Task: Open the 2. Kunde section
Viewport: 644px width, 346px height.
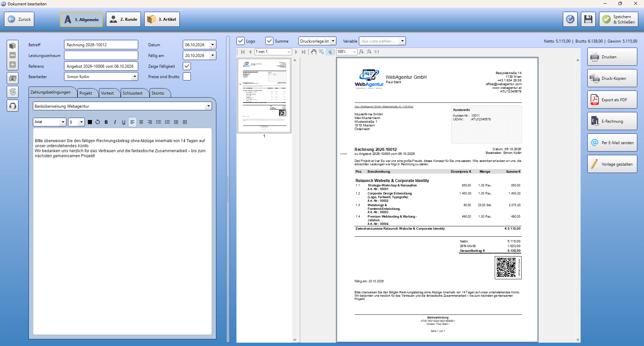Action: [123, 19]
